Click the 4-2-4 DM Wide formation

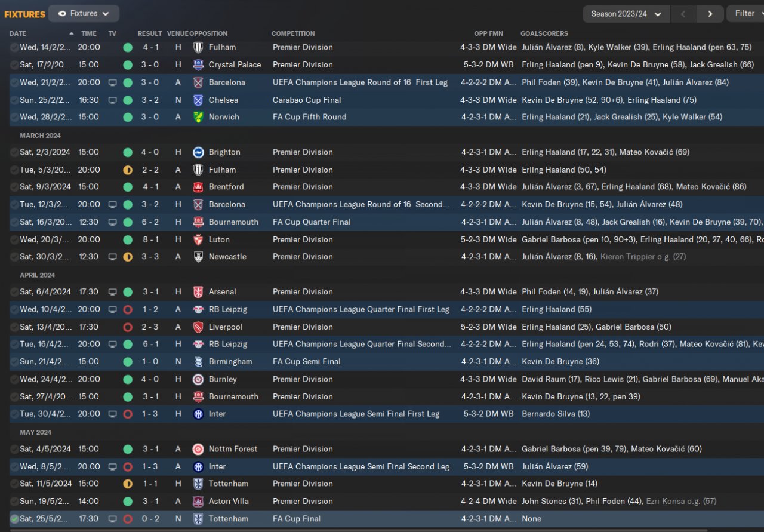tap(488, 502)
